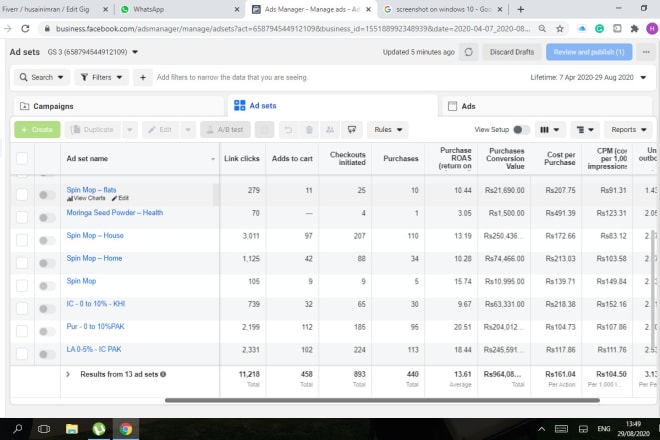
Task: Open the Spin Mop – House ad set link
Action: click(x=95, y=235)
